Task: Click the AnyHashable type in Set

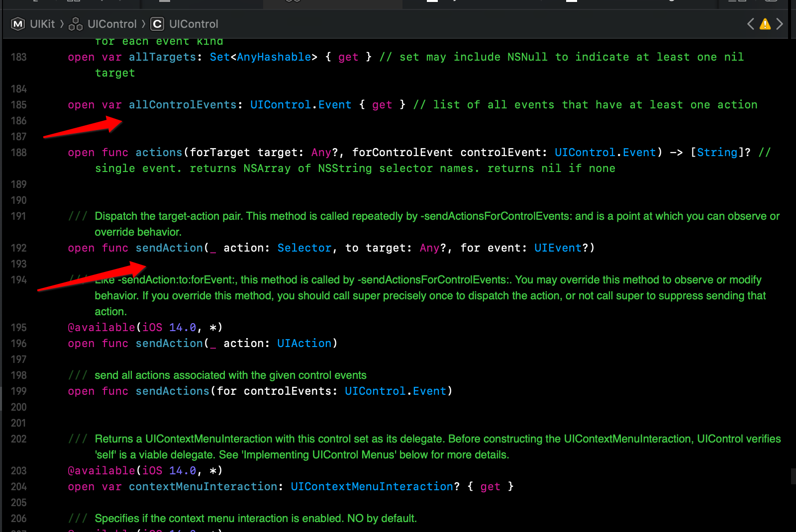Action: point(274,57)
